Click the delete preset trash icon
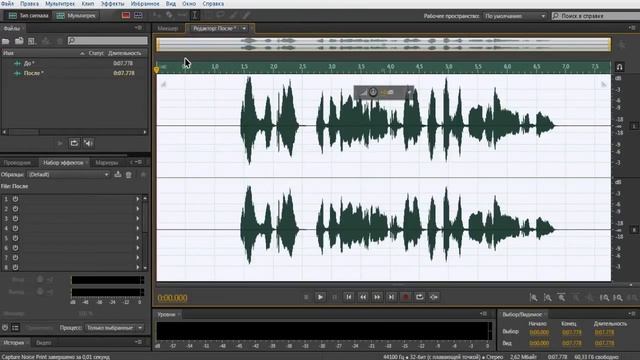The width and height of the screenshot is (640, 360). coord(129,175)
